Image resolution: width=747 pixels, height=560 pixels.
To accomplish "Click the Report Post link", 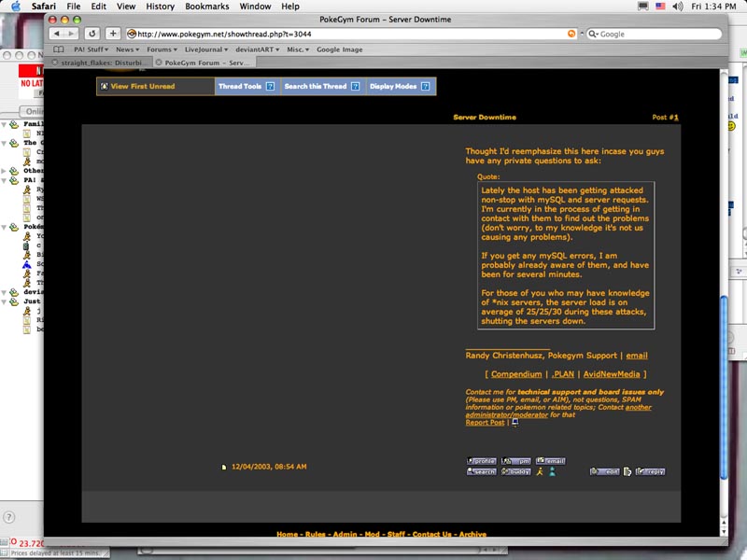I will pos(485,423).
